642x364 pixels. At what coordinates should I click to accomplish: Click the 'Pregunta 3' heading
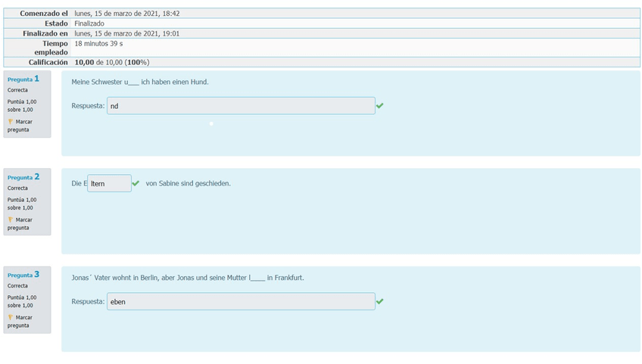coord(23,275)
